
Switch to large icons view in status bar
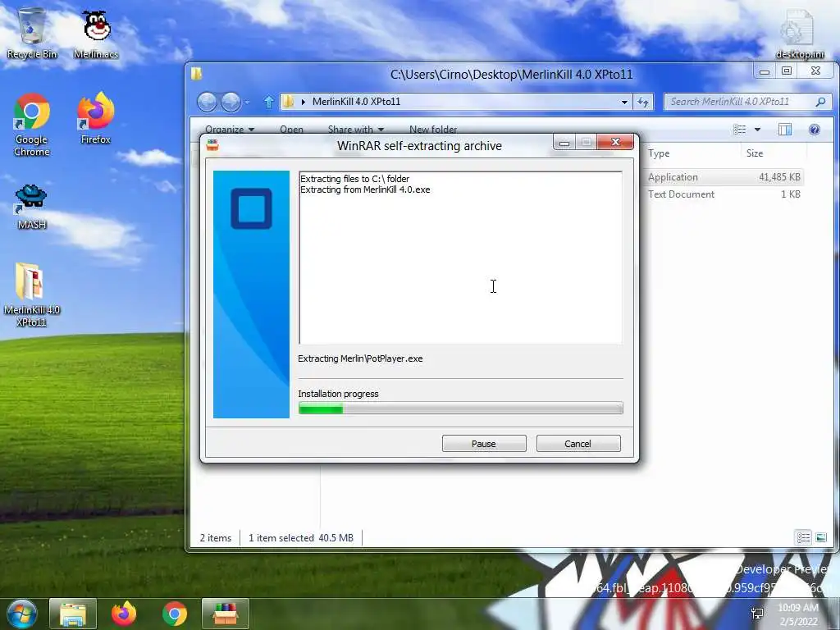(820, 537)
